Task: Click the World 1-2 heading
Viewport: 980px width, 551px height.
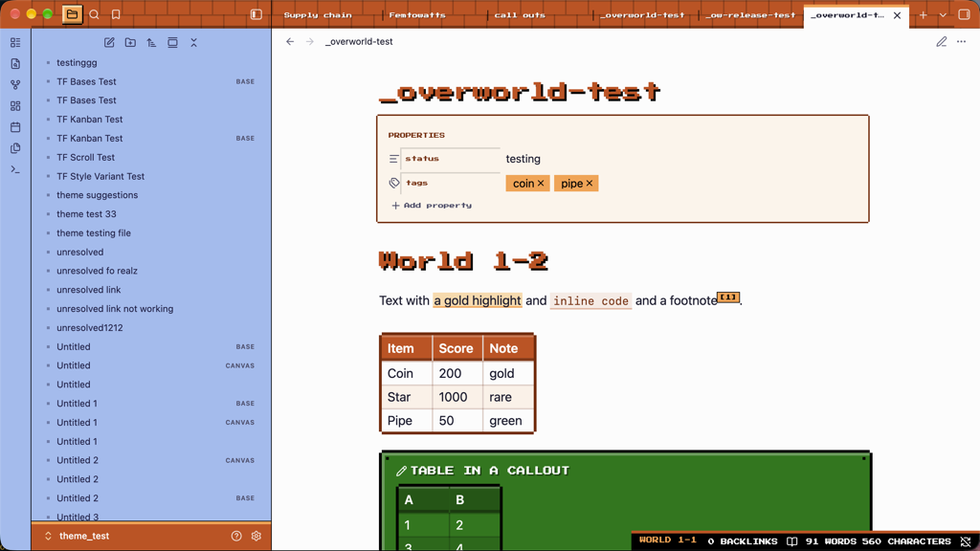Action: tap(463, 261)
